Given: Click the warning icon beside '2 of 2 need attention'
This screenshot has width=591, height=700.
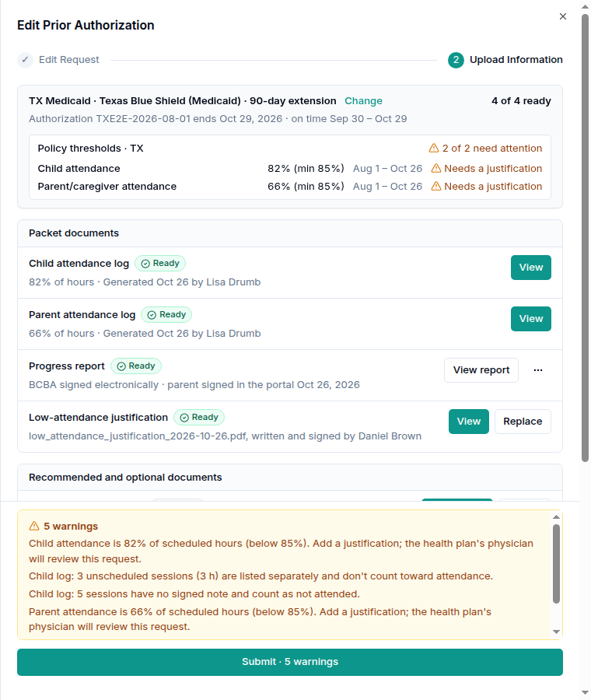Looking at the screenshot, I should [x=433, y=148].
